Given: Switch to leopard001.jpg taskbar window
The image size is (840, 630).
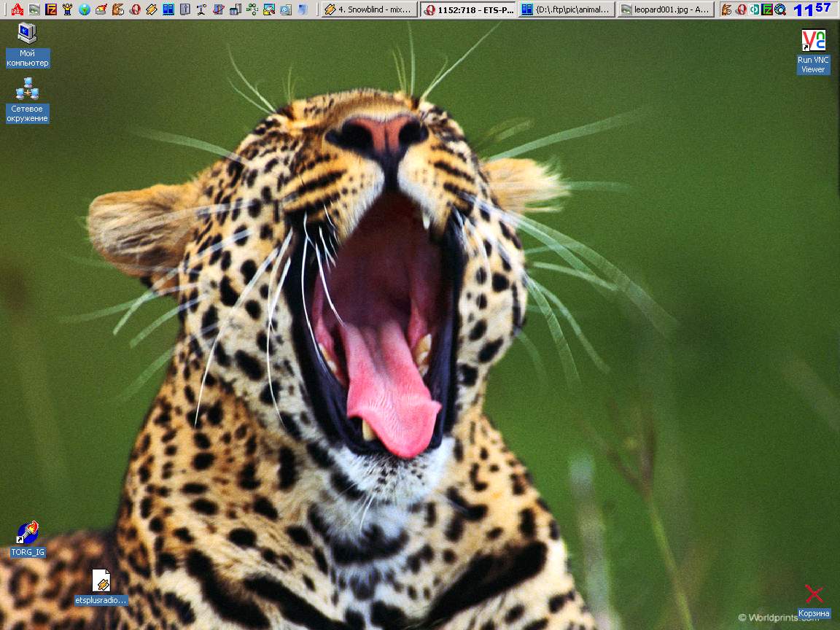Looking at the screenshot, I should coord(665,9).
